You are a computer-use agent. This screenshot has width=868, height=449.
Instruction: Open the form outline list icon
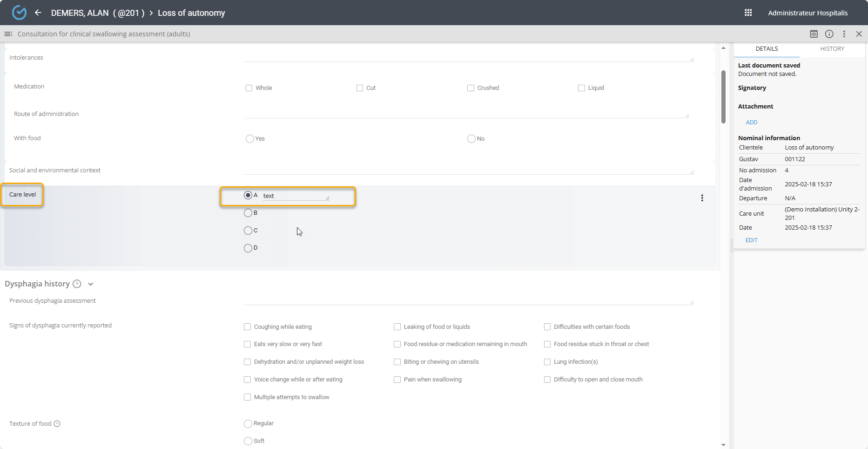click(x=8, y=34)
